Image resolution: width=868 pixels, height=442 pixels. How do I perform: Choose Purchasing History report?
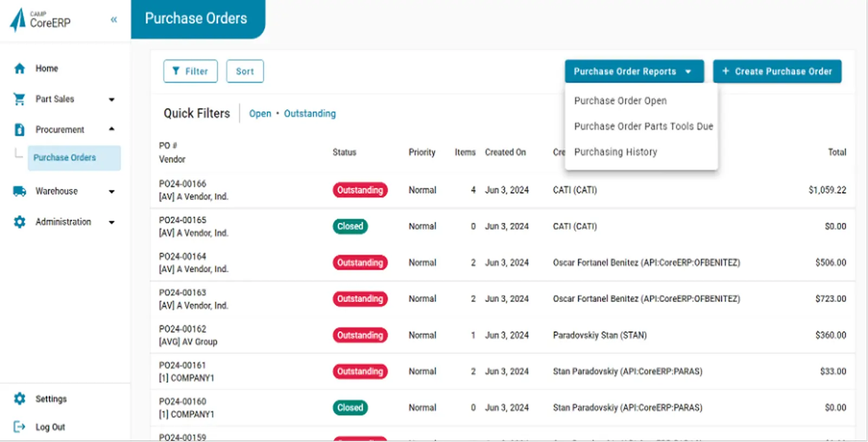click(x=616, y=152)
